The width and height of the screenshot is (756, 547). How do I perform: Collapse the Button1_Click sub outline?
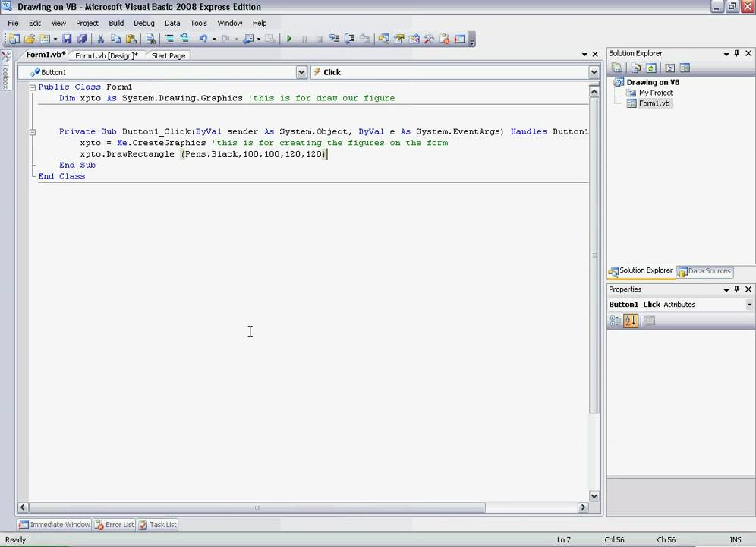33,131
